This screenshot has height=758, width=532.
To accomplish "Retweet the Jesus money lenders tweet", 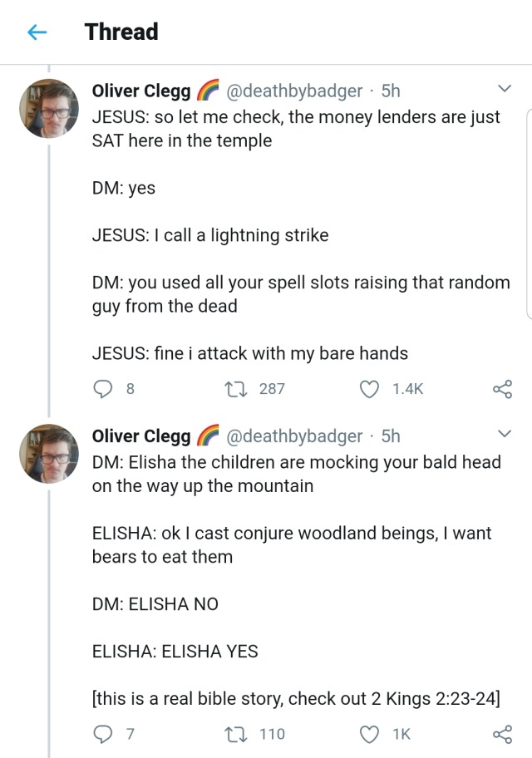I will (x=235, y=388).
